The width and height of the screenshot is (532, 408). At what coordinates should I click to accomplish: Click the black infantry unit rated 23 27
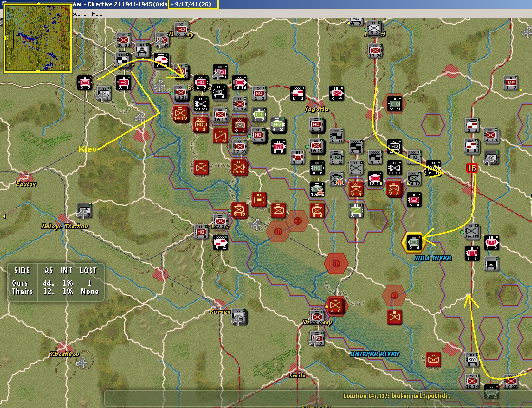coord(201,104)
